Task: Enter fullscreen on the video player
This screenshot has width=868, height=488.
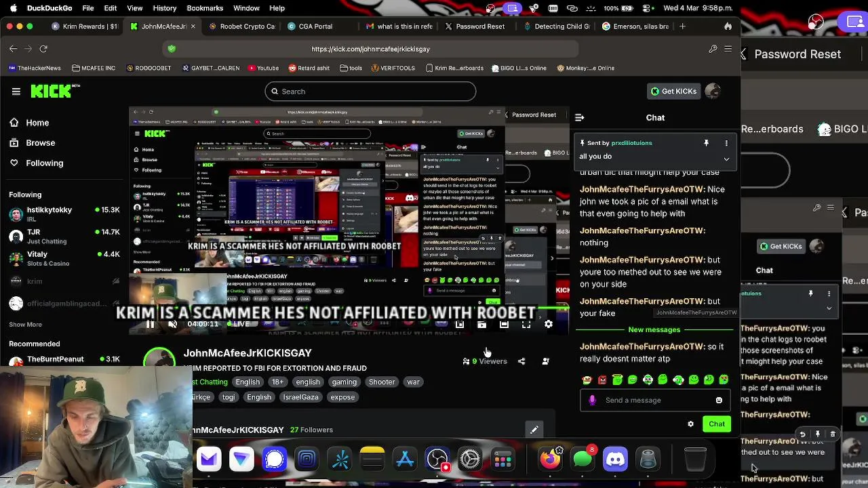Action: tap(526, 325)
